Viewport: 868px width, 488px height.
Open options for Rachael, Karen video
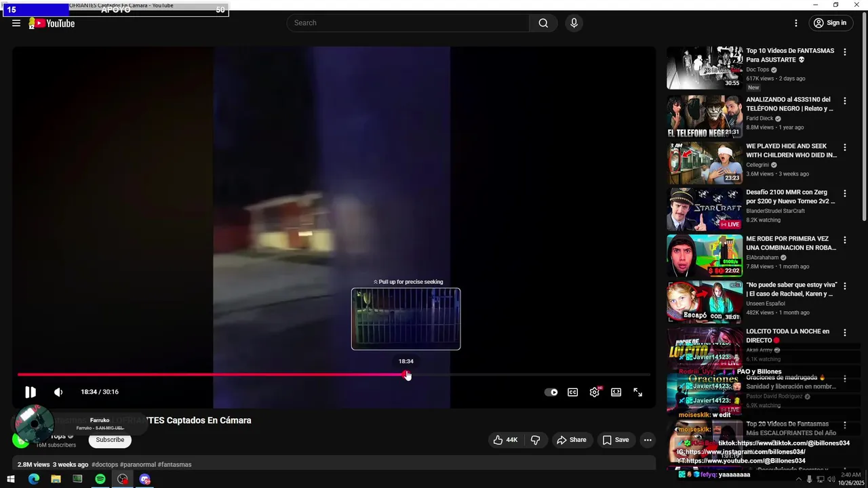pyautogui.click(x=845, y=286)
